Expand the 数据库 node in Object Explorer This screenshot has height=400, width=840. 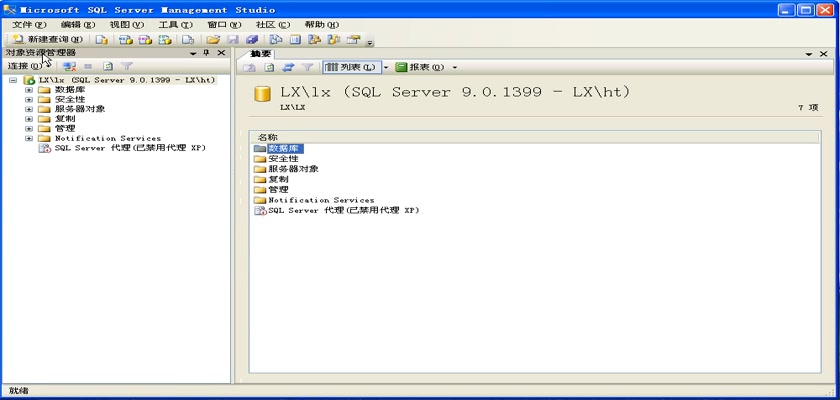pyautogui.click(x=29, y=89)
